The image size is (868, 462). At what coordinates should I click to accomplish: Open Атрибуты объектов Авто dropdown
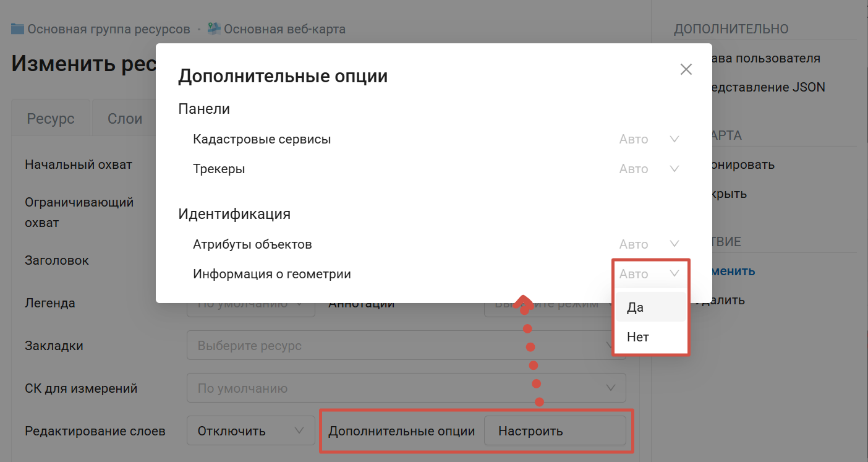coord(649,244)
